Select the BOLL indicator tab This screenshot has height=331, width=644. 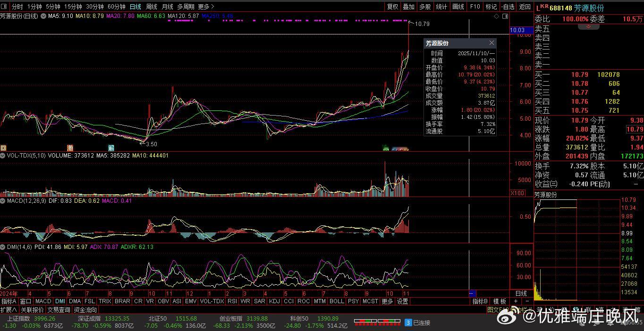[337, 301]
